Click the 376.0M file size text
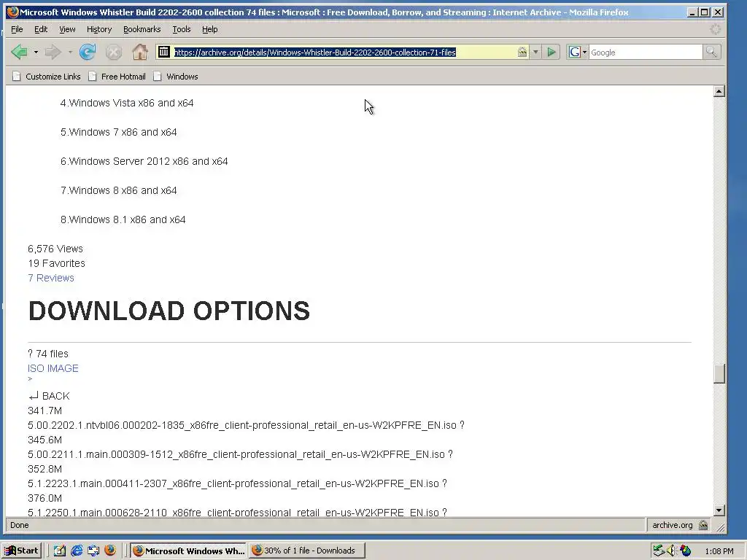The width and height of the screenshot is (747, 560). (44, 498)
